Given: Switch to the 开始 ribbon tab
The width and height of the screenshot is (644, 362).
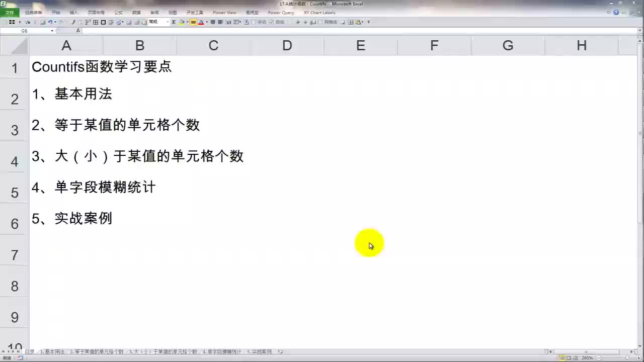Looking at the screenshot, I should [56, 13].
